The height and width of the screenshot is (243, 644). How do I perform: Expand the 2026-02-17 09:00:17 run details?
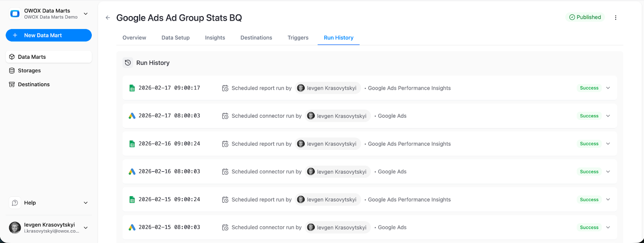pyautogui.click(x=608, y=88)
